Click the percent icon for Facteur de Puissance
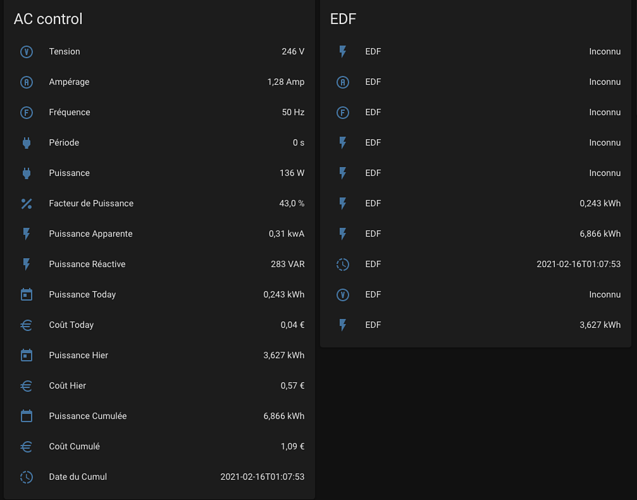 click(x=26, y=204)
